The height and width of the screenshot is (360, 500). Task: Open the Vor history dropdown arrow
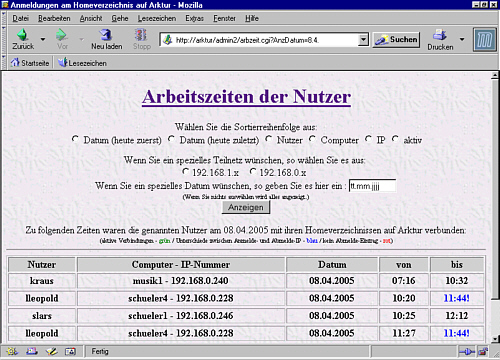(82, 39)
